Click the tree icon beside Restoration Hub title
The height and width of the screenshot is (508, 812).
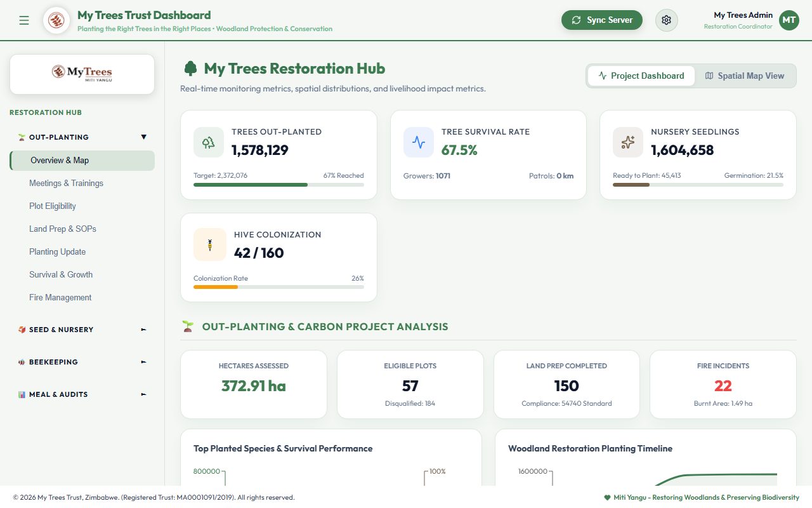190,69
